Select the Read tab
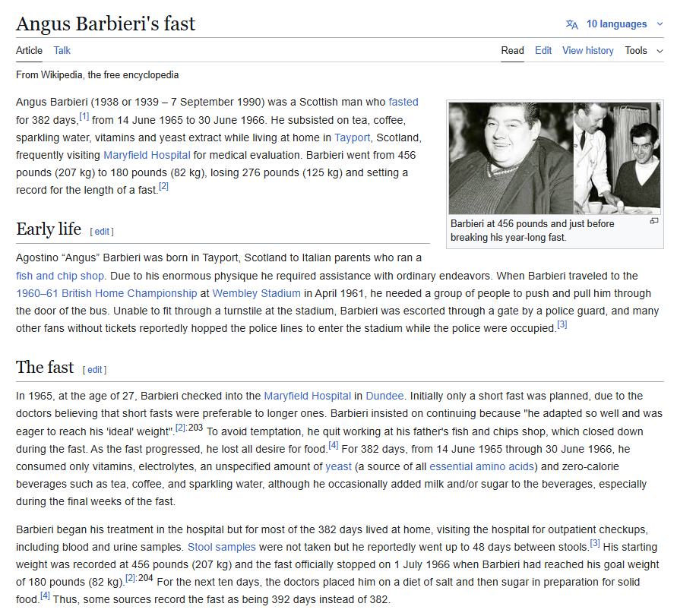The image size is (677, 616). pos(512,50)
